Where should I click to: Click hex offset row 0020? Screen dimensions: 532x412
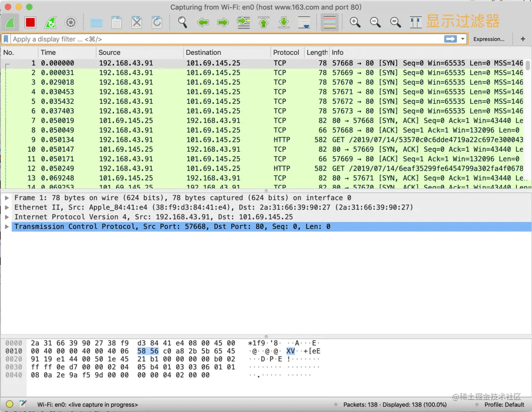pyautogui.click(x=14, y=359)
